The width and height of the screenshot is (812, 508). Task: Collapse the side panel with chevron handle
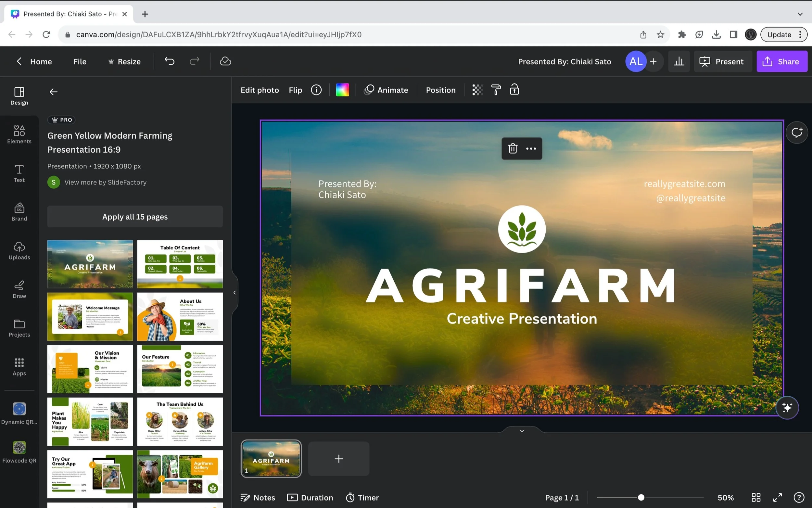point(235,292)
